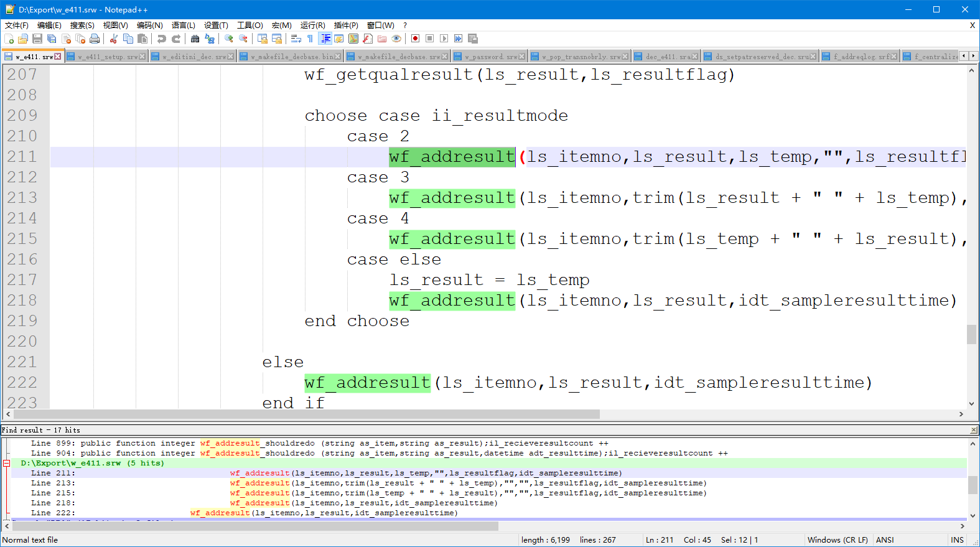The width and height of the screenshot is (980, 547).
Task: Click the Print icon
Action: pos(95,39)
